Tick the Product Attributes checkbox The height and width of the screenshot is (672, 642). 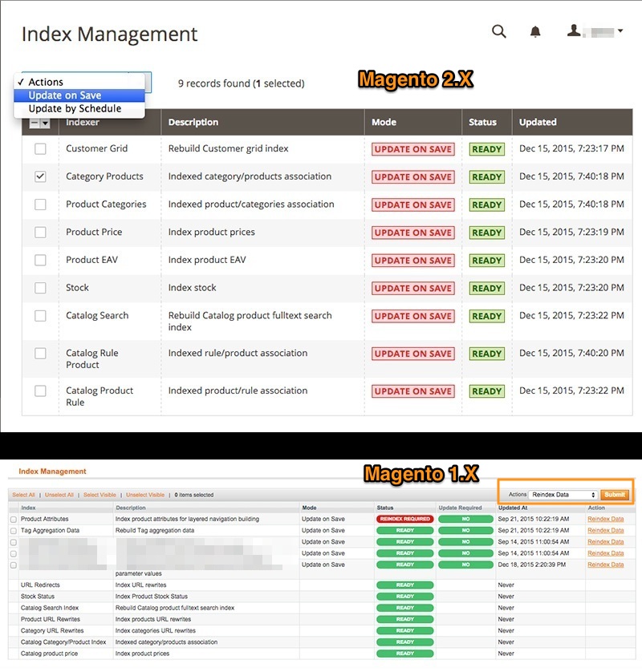(14, 520)
